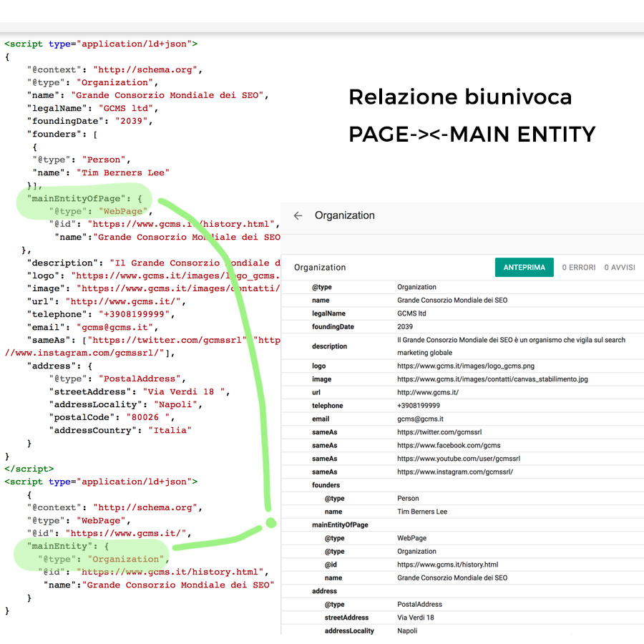The width and height of the screenshot is (644, 644).
Task: Click "@type": "WebPage" in second script
Action: pos(79,521)
